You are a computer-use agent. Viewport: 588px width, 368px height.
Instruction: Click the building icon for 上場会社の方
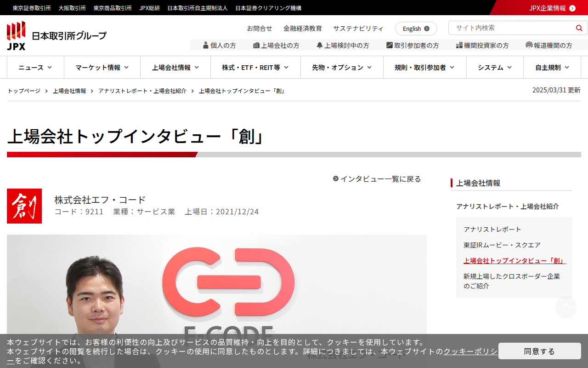click(256, 45)
